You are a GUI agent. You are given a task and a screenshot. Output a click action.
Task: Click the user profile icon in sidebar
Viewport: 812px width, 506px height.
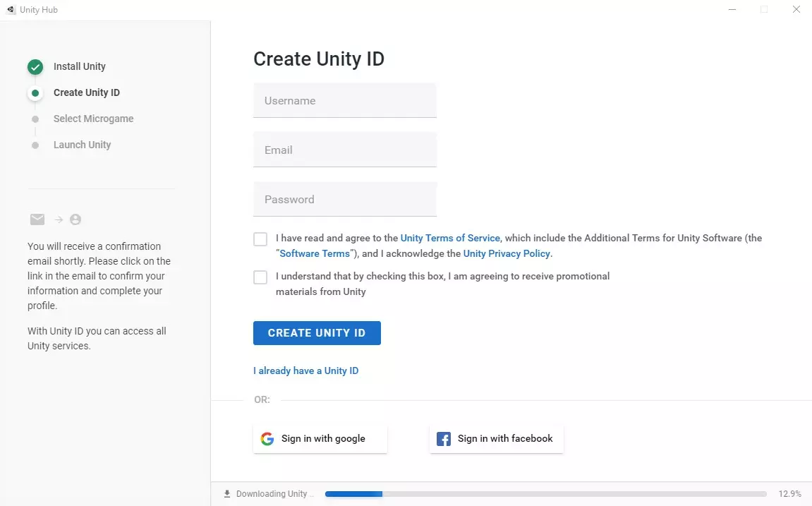[75, 219]
